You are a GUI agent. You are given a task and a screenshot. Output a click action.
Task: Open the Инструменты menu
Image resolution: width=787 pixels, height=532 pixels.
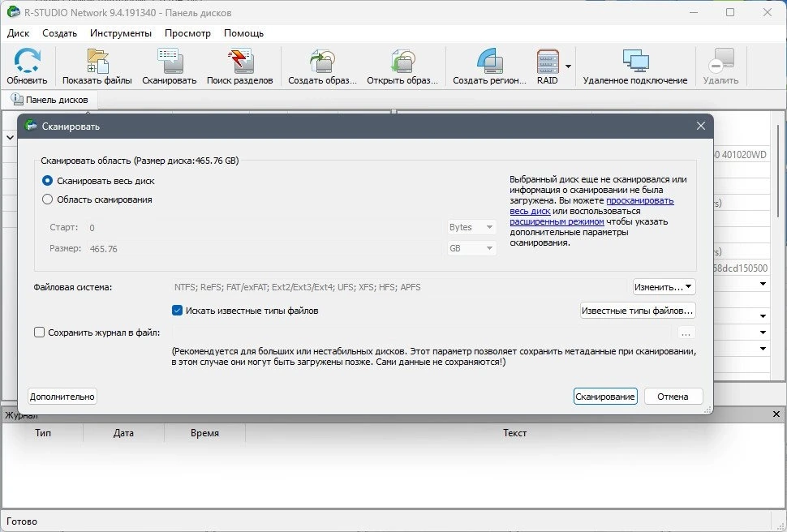tap(120, 33)
